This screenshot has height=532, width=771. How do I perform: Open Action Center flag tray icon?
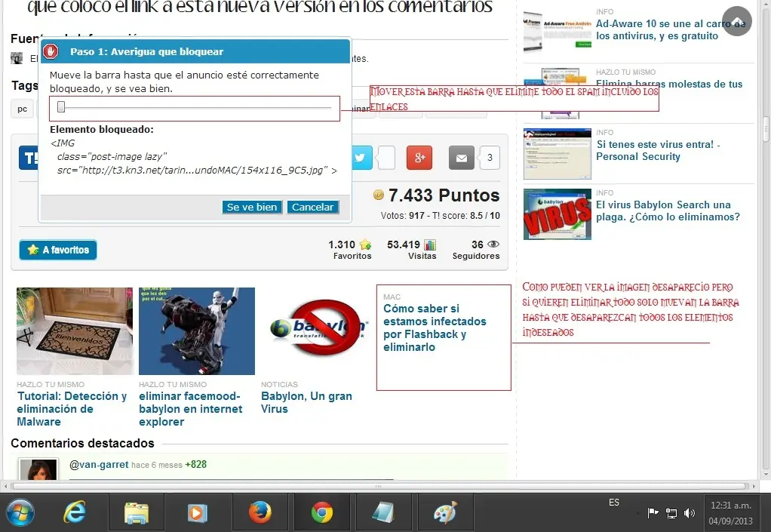tap(653, 513)
